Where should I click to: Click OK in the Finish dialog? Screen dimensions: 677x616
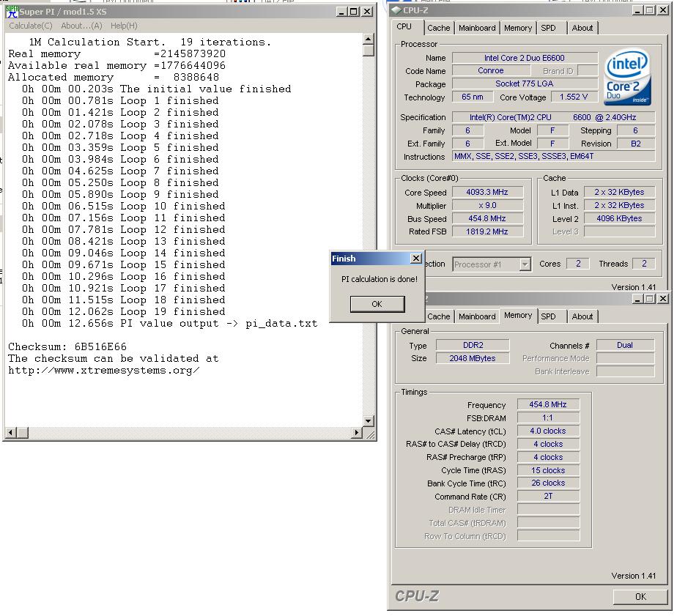click(377, 304)
